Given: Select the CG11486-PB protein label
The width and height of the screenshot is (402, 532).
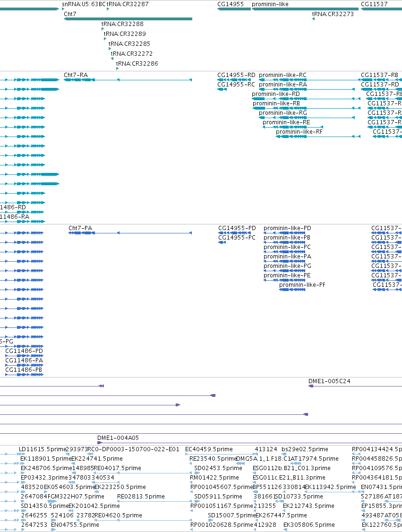Looking at the screenshot, I should tap(24, 370).
